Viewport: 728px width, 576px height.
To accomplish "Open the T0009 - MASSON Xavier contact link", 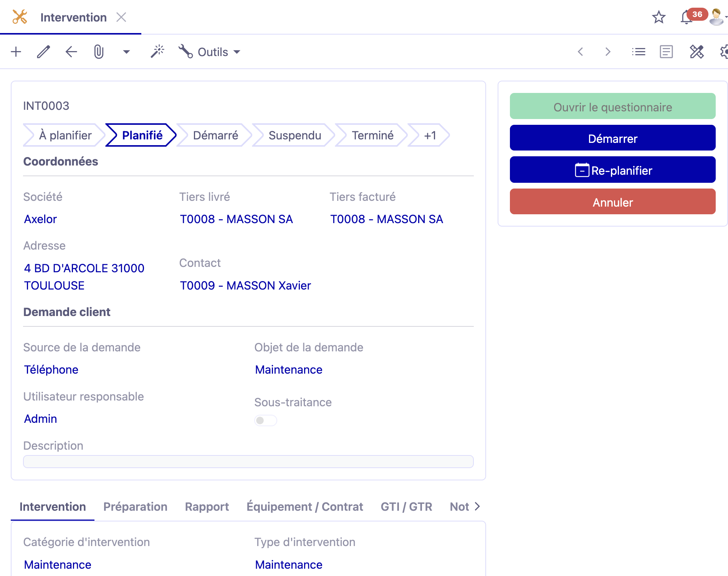I will (x=245, y=285).
